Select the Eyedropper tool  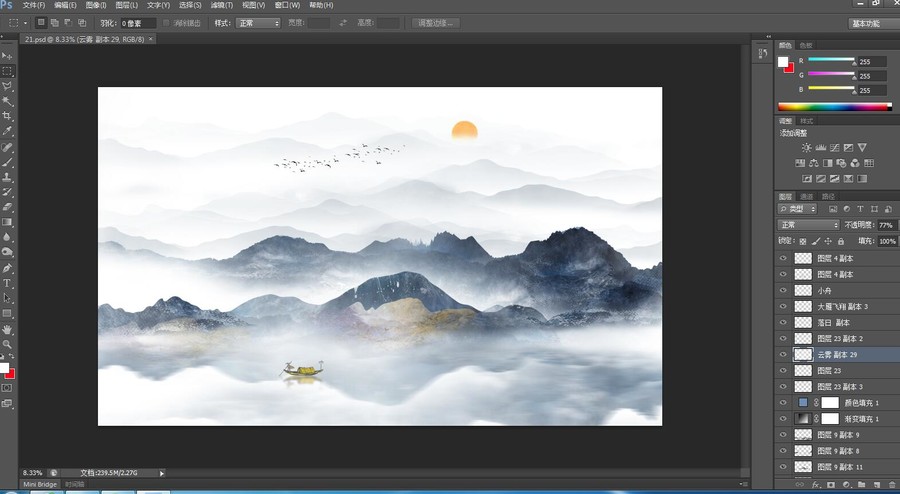point(7,131)
